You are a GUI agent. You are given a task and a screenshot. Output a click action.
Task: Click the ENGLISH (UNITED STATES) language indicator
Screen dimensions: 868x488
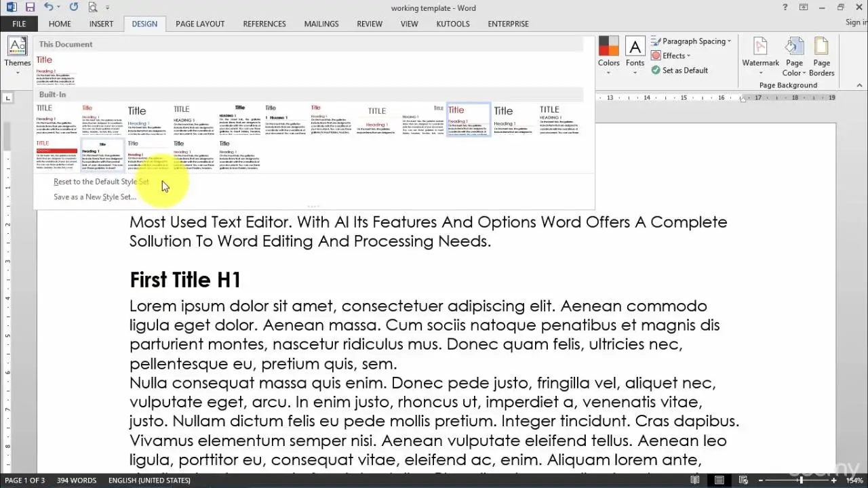pyautogui.click(x=149, y=481)
